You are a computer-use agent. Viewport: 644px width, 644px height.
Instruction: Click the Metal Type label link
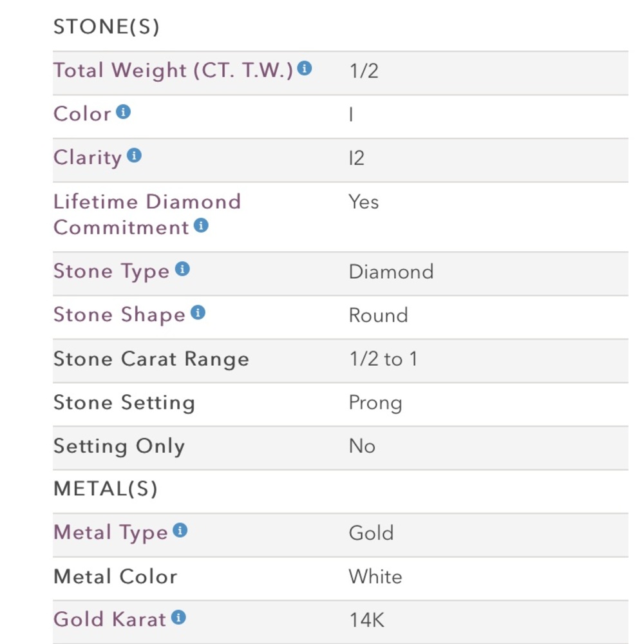point(110,533)
